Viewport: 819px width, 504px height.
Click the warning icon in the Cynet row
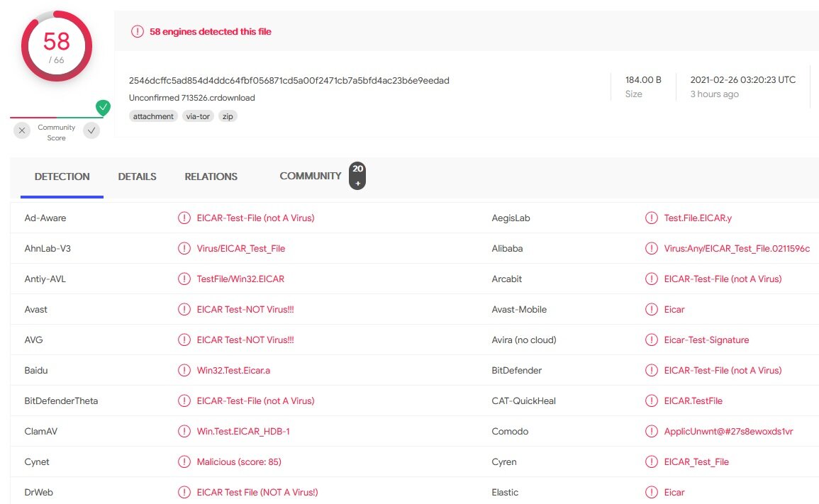point(184,461)
